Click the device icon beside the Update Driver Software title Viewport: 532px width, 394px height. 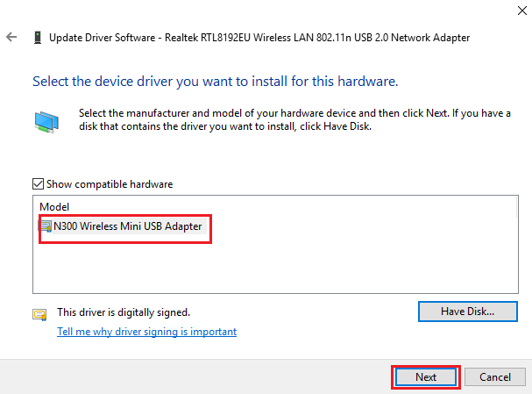click(36, 38)
